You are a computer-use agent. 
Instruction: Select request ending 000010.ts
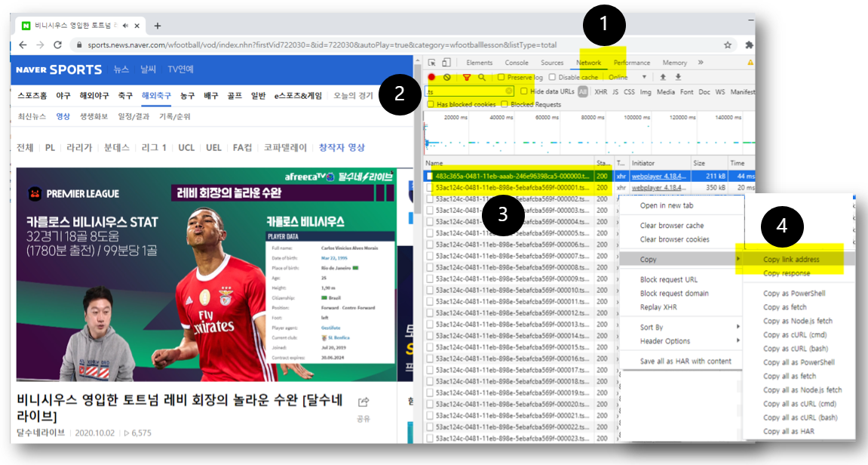509,291
